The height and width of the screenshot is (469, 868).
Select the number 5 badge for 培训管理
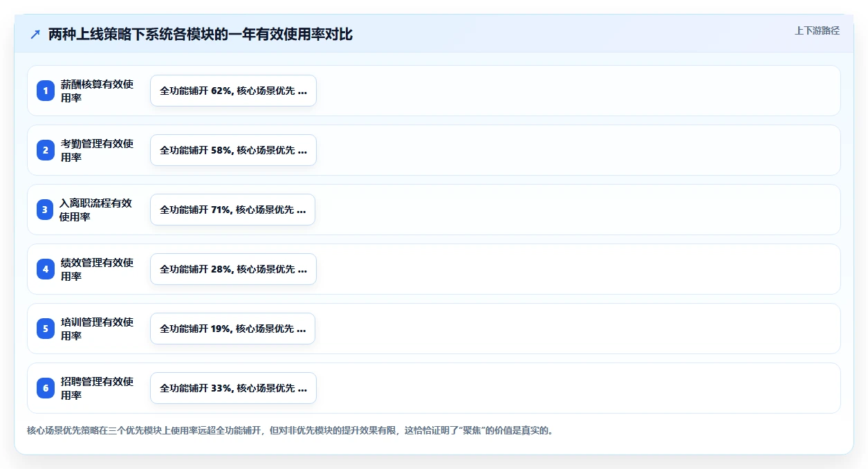(46, 329)
